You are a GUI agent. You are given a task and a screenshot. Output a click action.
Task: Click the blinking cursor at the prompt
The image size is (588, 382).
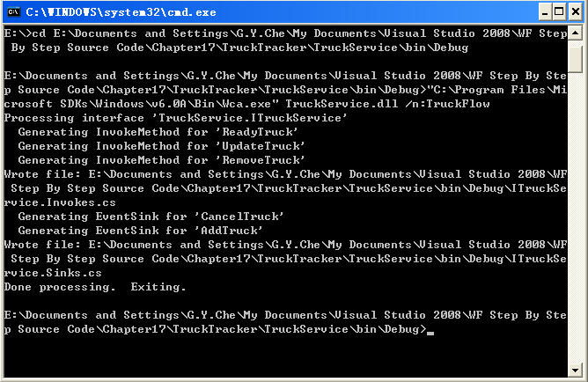click(x=430, y=333)
